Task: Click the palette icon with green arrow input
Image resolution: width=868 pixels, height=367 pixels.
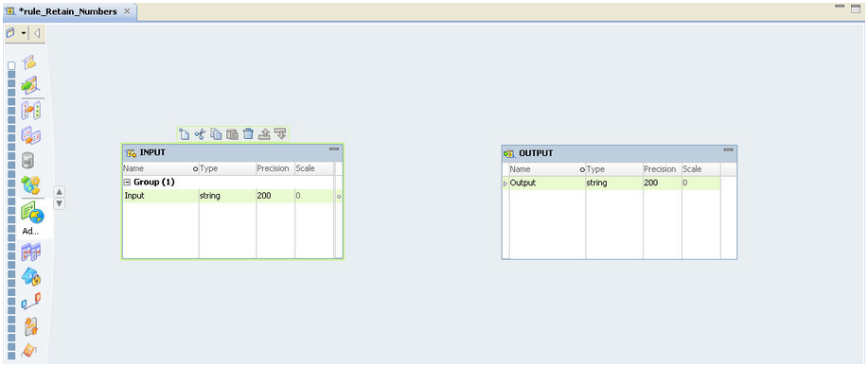Action: [x=29, y=85]
